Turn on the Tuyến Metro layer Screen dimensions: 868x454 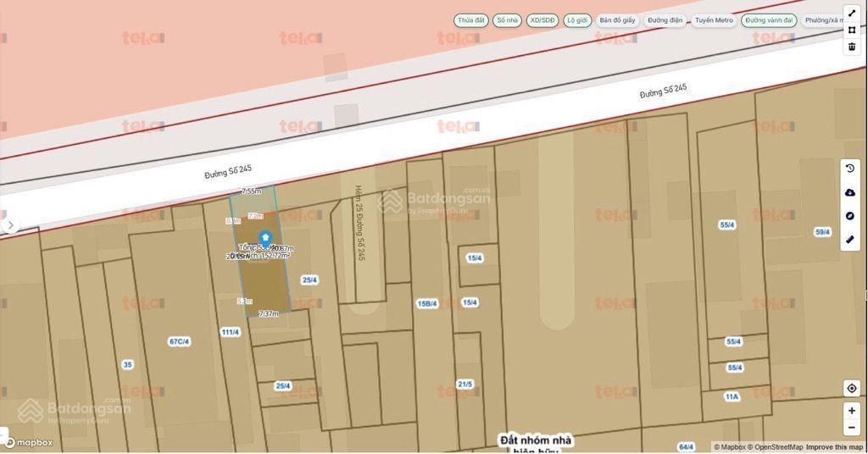[714, 20]
